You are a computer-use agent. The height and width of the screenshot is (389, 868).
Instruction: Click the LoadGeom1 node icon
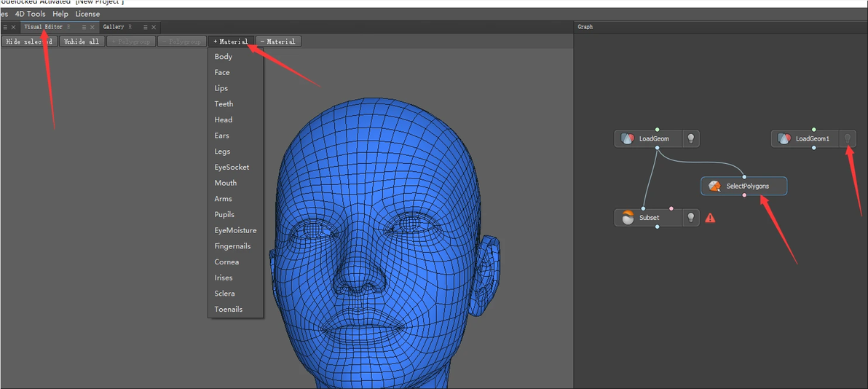click(784, 138)
